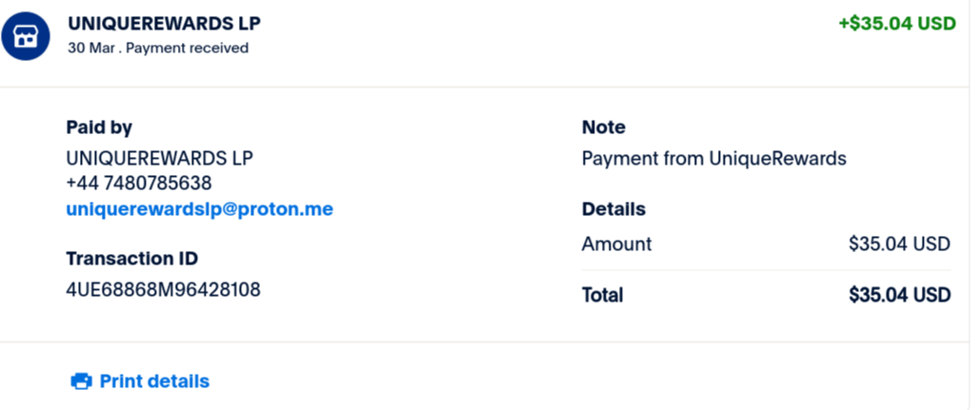
Task: Open uniquerewardslp@proton.me email link
Action: [x=199, y=209]
